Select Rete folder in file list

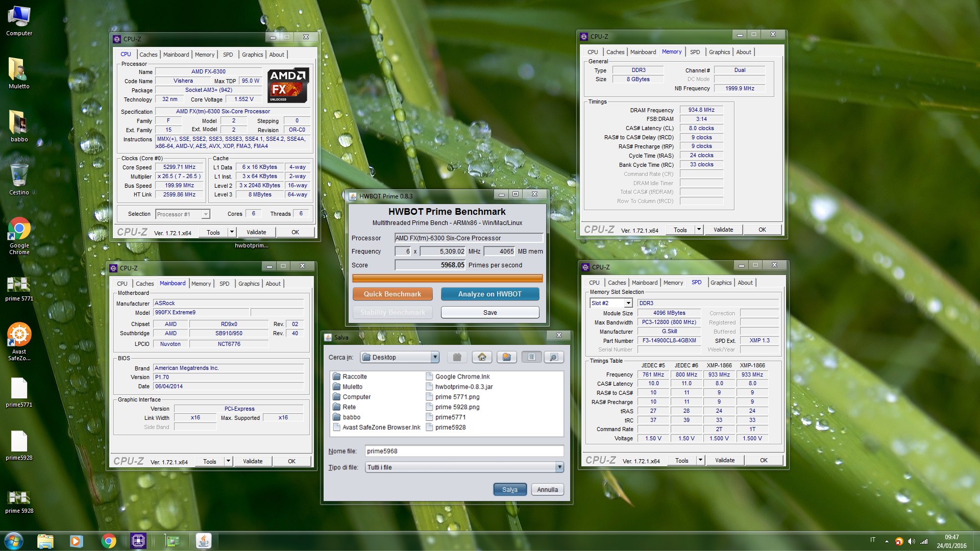coord(345,407)
